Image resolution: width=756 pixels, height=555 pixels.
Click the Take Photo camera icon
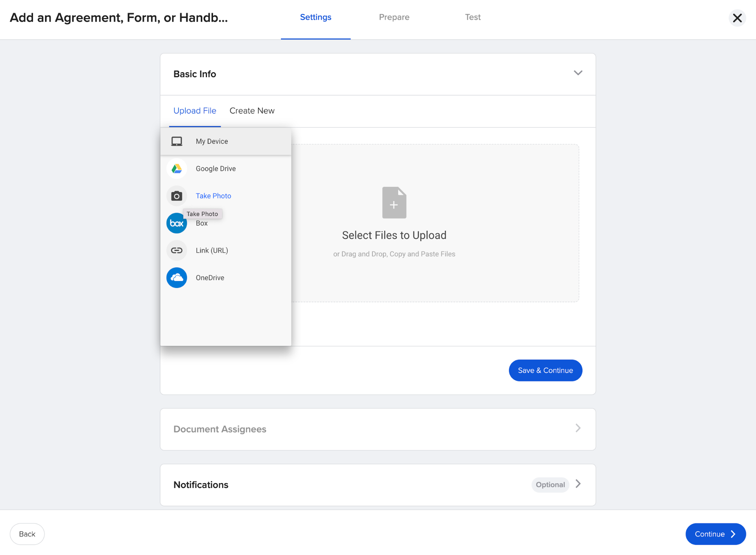(177, 196)
